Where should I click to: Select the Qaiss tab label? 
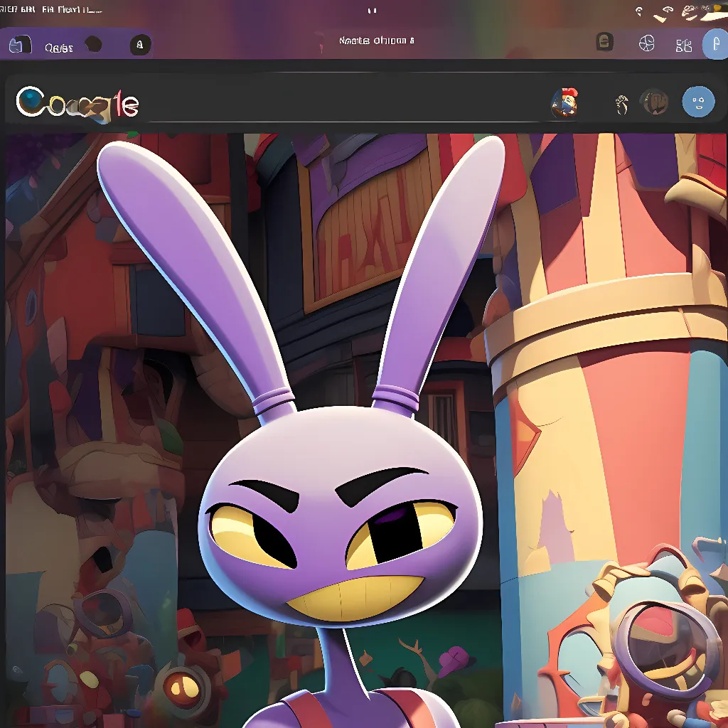click(x=58, y=48)
